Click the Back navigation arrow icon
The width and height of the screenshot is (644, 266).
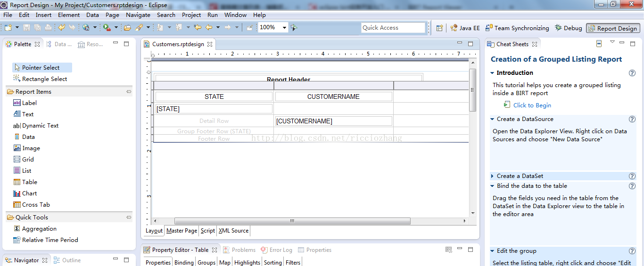[x=209, y=28]
